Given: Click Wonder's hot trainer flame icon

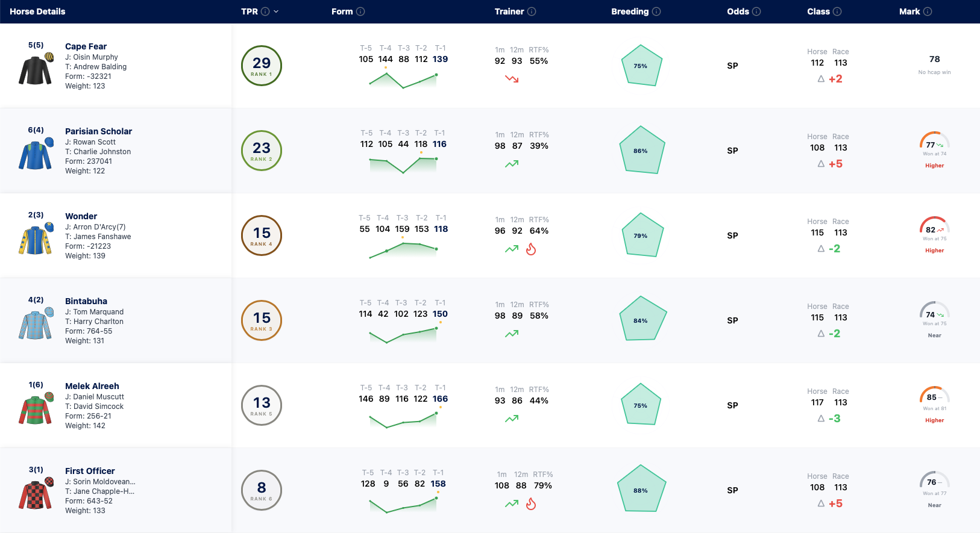Looking at the screenshot, I should coord(531,249).
